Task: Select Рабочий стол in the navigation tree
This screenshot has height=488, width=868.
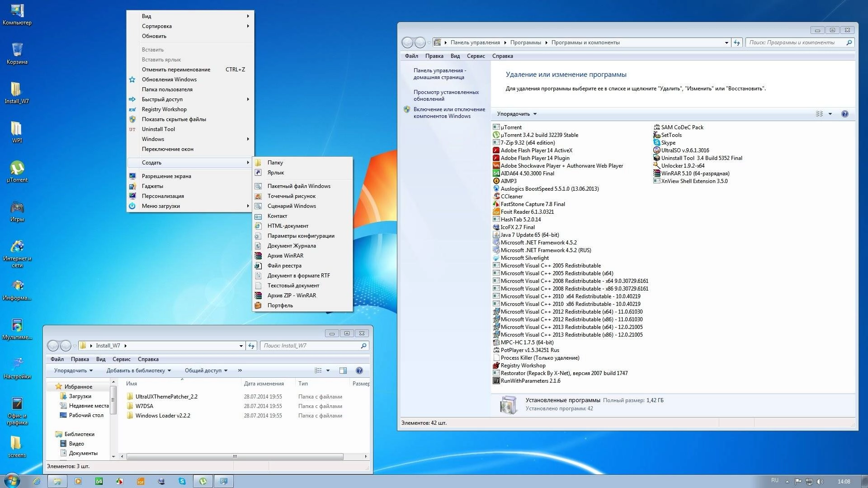Action: (x=86, y=415)
